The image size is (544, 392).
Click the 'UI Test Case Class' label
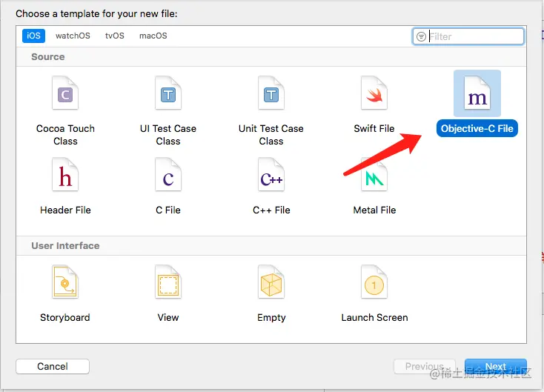(x=168, y=135)
